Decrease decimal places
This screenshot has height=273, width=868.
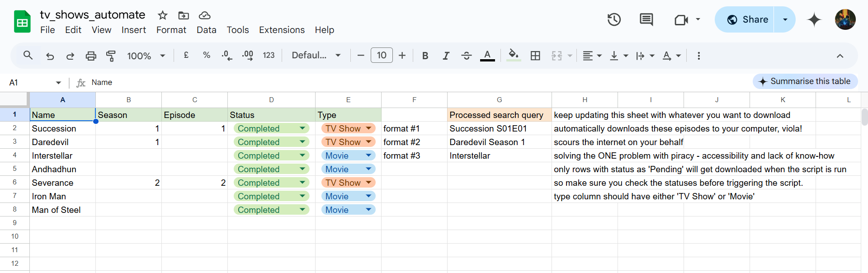227,56
